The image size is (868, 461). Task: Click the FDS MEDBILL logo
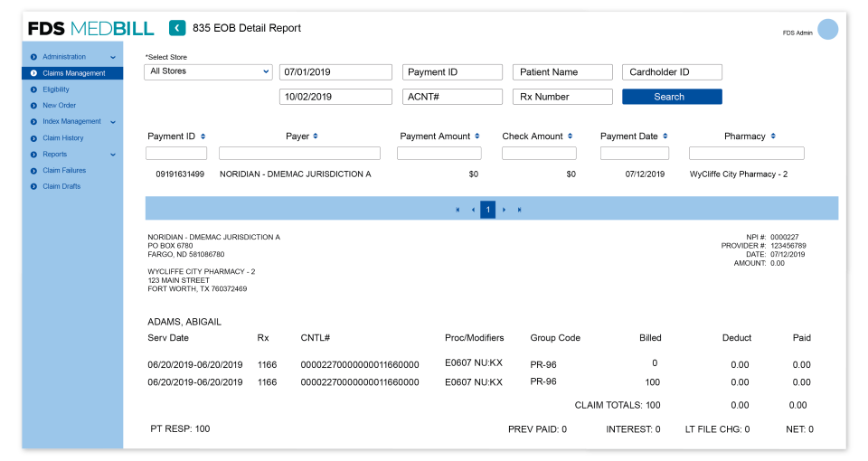click(90, 28)
